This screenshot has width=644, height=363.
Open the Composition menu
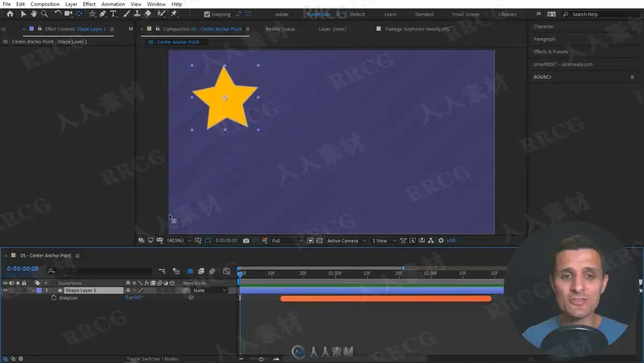45,4
